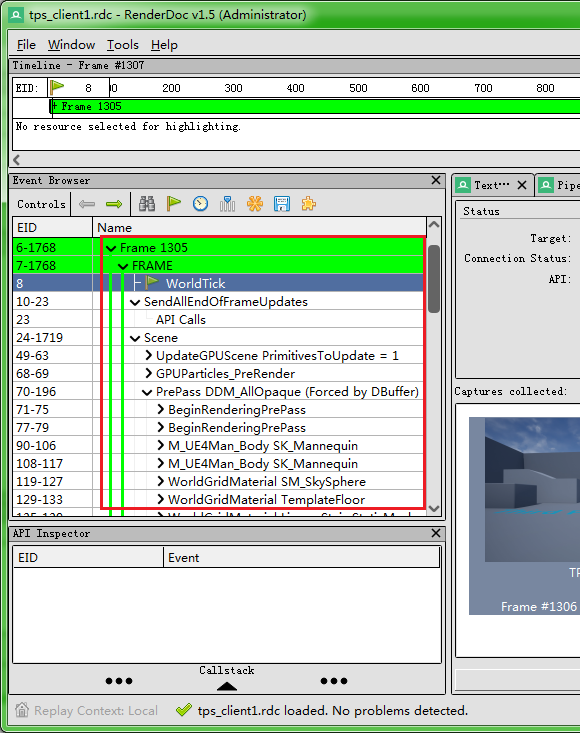The height and width of the screenshot is (733, 580).
Task: Click the Callstack label
Action: (x=227, y=670)
